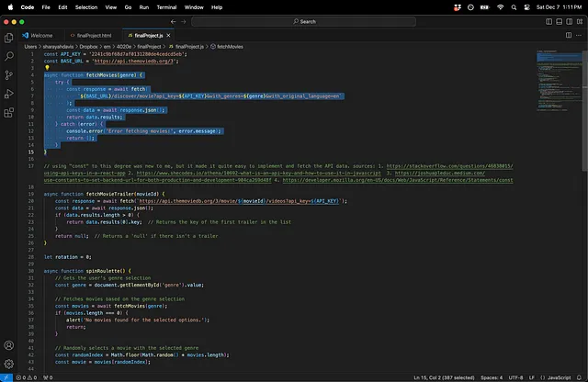Open the Source Control view
This screenshot has height=382, width=588.
tap(8, 73)
